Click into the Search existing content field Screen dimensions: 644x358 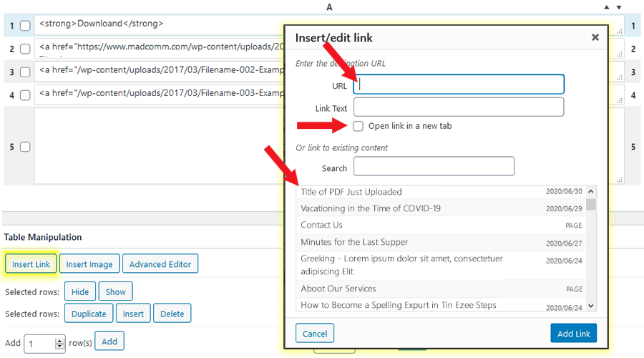[x=434, y=167]
